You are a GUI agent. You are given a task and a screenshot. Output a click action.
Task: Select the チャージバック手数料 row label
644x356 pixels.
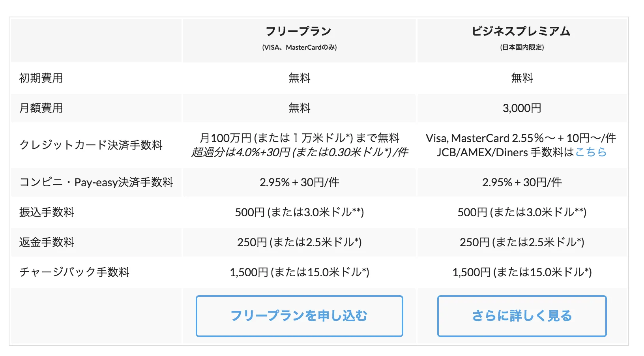click(73, 272)
